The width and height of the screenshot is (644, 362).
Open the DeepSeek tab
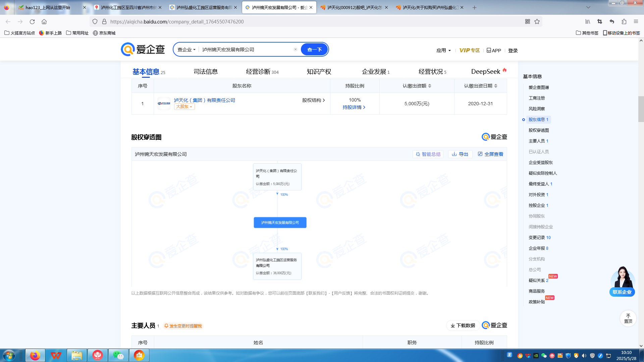pos(489,71)
